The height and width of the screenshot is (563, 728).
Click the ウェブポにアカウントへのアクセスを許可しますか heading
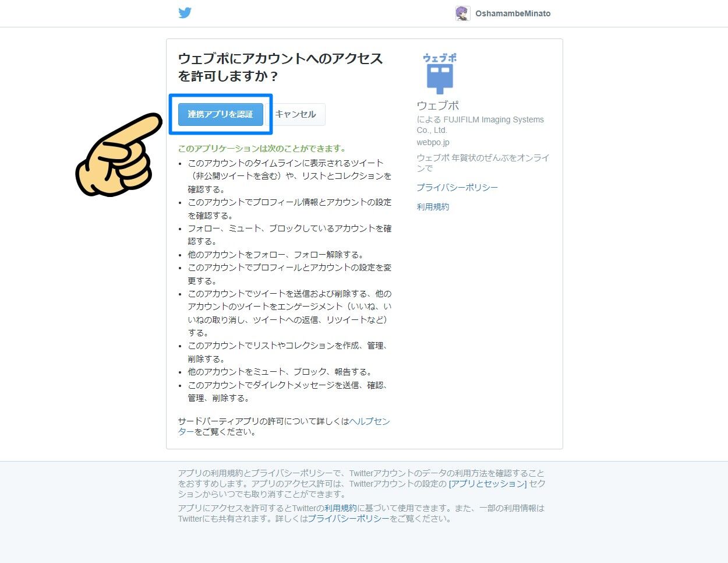[281, 67]
